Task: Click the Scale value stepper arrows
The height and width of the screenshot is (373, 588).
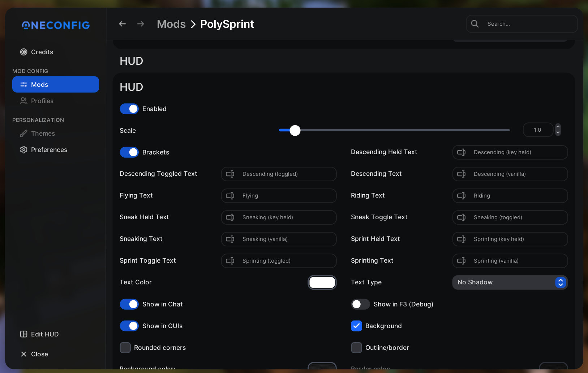Action: pos(558,130)
